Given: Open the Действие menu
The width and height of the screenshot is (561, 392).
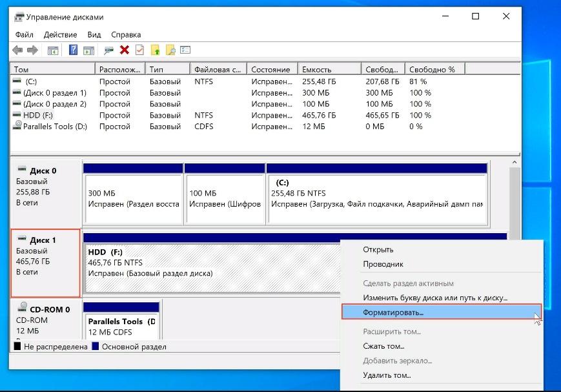Looking at the screenshot, I should pos(61,34).
